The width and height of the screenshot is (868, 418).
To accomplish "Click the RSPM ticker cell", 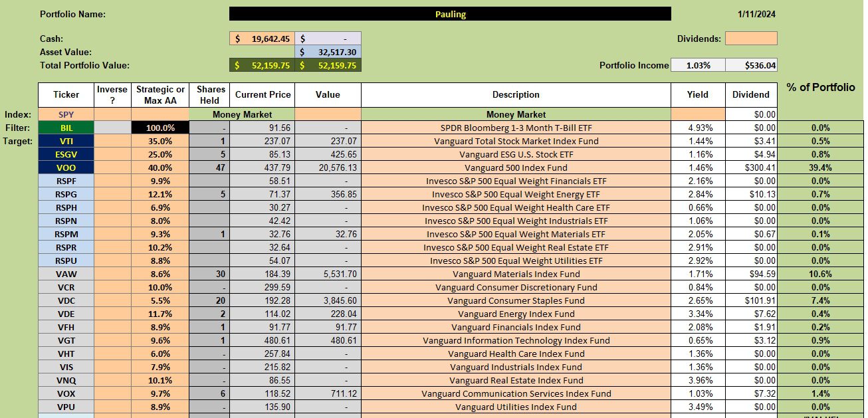I will click(66, 234).
